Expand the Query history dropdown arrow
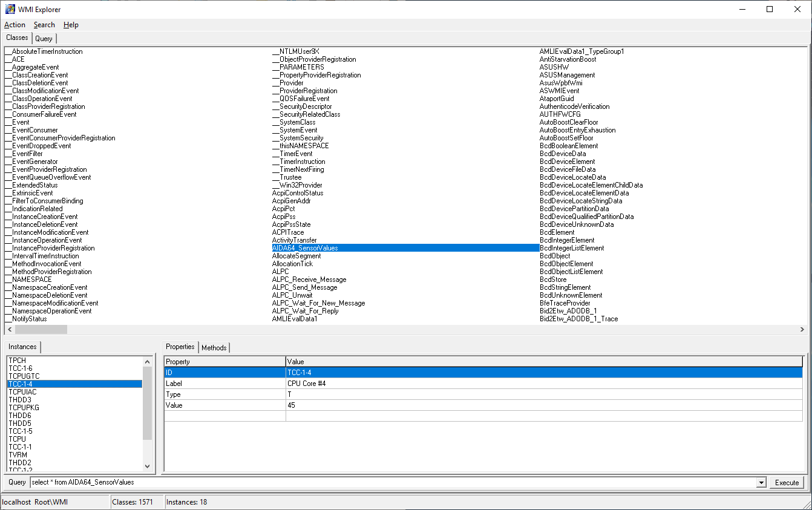The image size is (812, 510). (761, 483)
